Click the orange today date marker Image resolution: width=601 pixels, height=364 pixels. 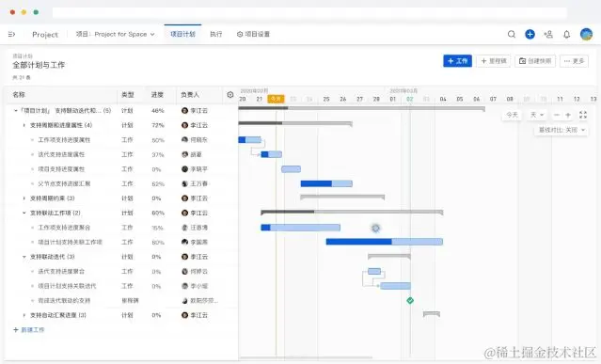tap(276, 99)
